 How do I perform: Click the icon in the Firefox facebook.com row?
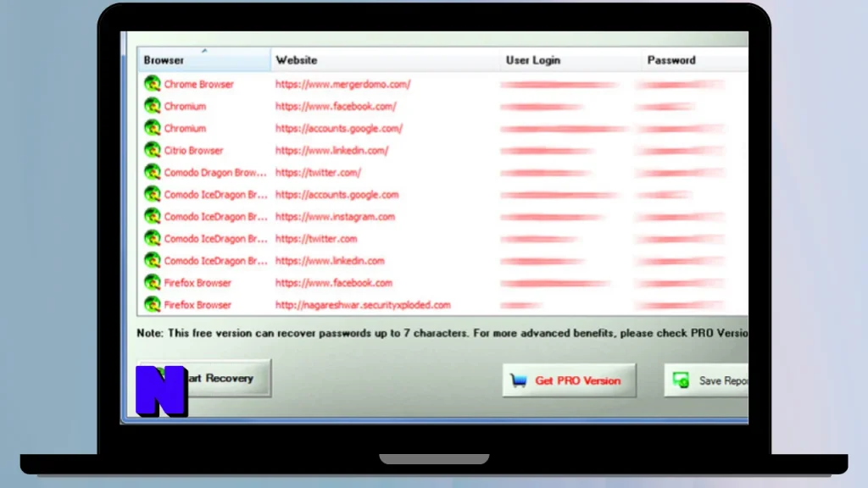(x=153, y=283)
